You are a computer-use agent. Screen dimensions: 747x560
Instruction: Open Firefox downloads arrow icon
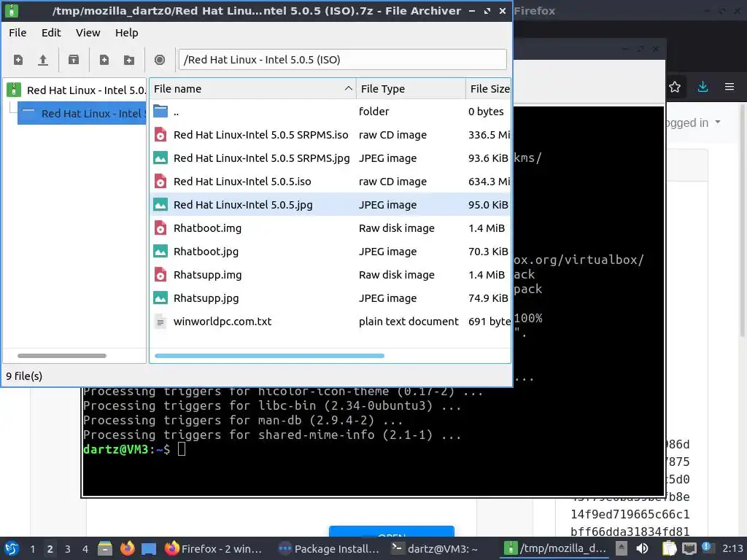click(703, 87)
